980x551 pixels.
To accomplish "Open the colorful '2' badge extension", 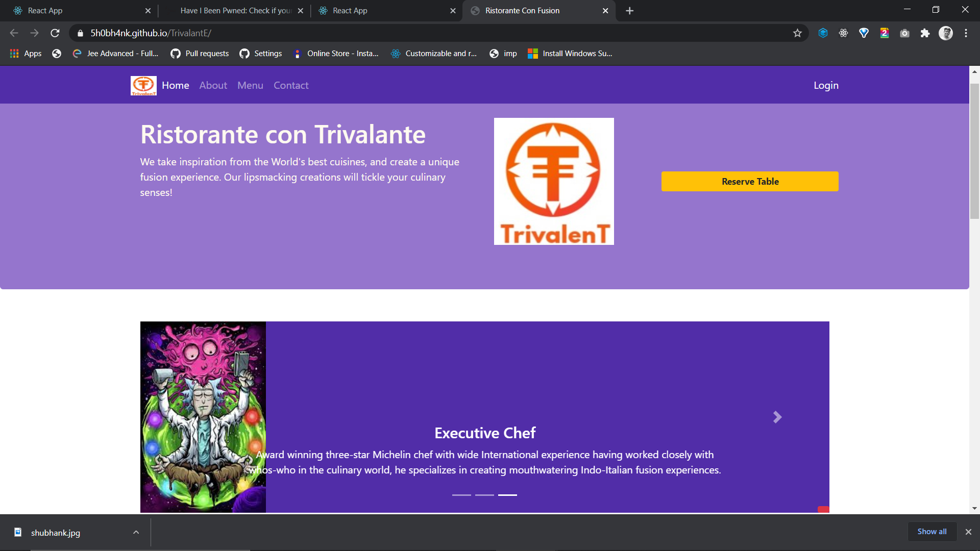I will coord(885,33).
